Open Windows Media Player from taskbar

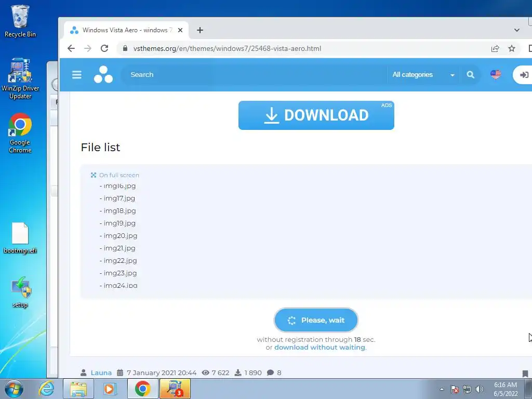tap(110, 389)
